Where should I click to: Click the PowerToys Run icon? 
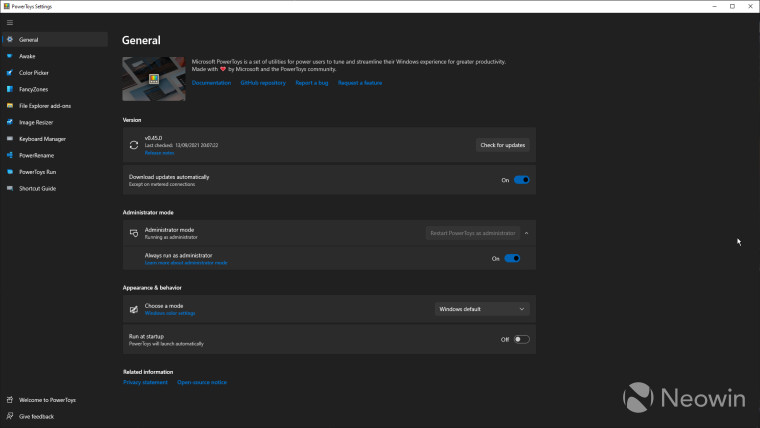click(9, 172)
